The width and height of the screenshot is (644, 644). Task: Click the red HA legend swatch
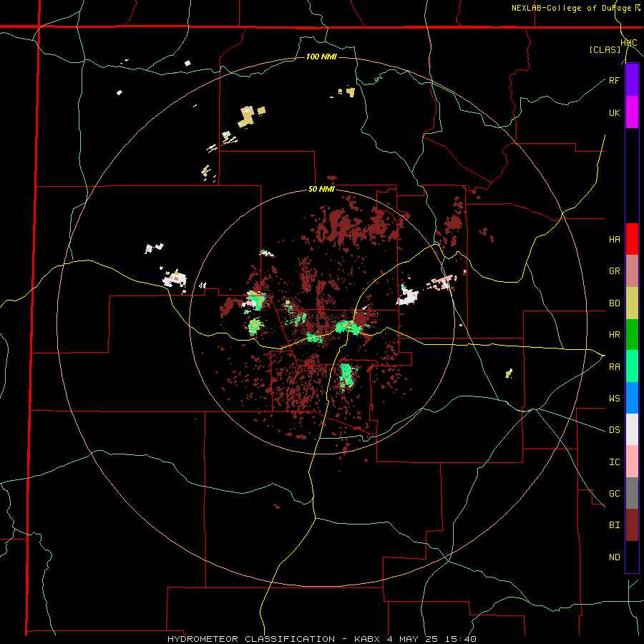click(x=632, y=239)
